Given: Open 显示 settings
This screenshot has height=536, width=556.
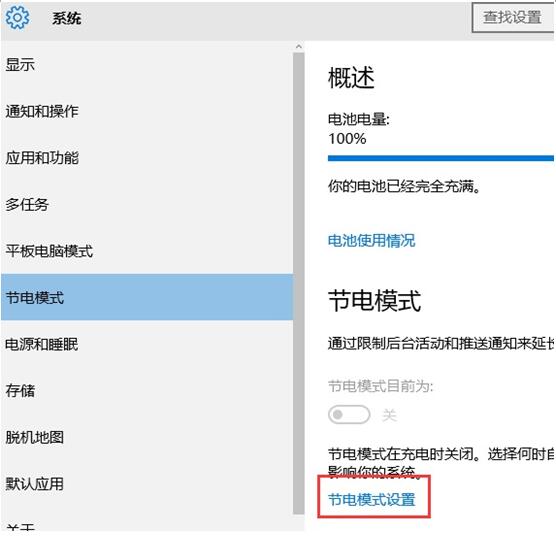Looking at the screenshot, I should 146,65.
